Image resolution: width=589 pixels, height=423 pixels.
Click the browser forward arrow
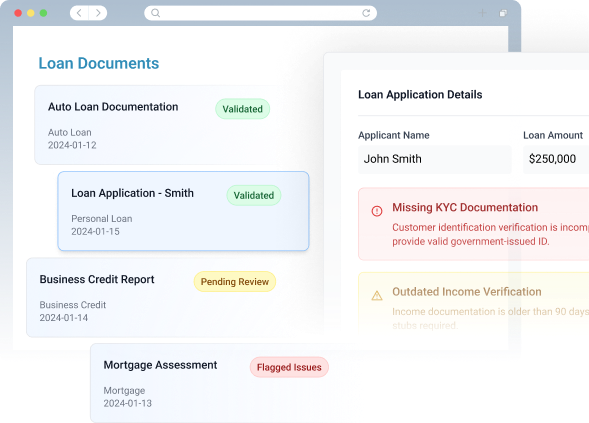pos(98,13)
